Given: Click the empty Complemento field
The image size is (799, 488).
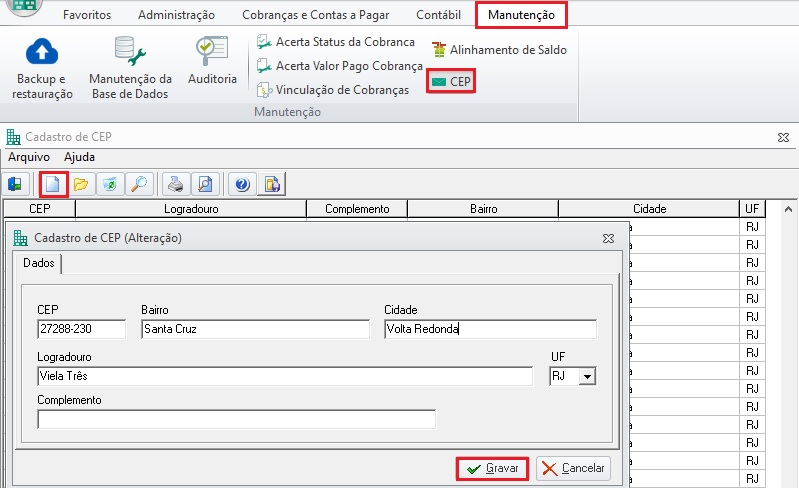Looking at the screenshot, I should tap(236, 419).
